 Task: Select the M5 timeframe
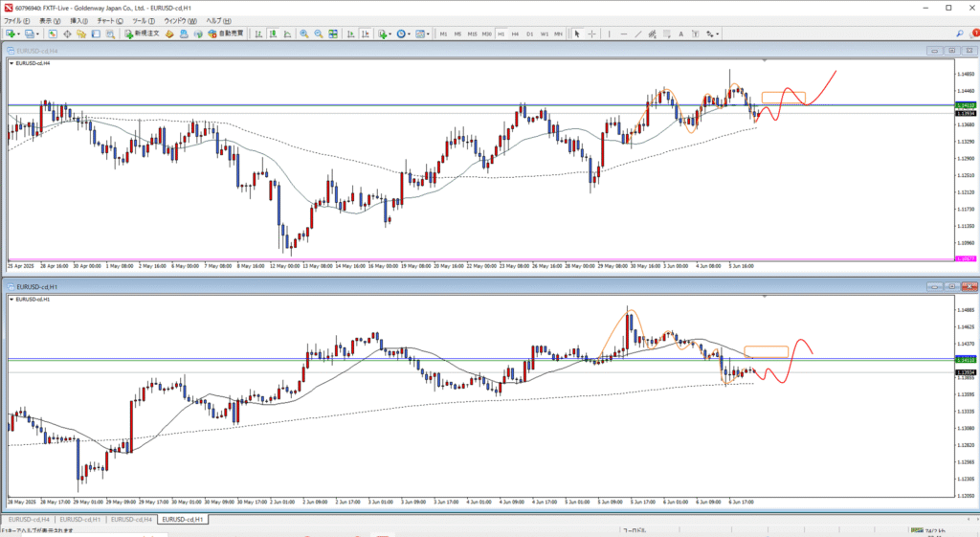coord(457,34)
